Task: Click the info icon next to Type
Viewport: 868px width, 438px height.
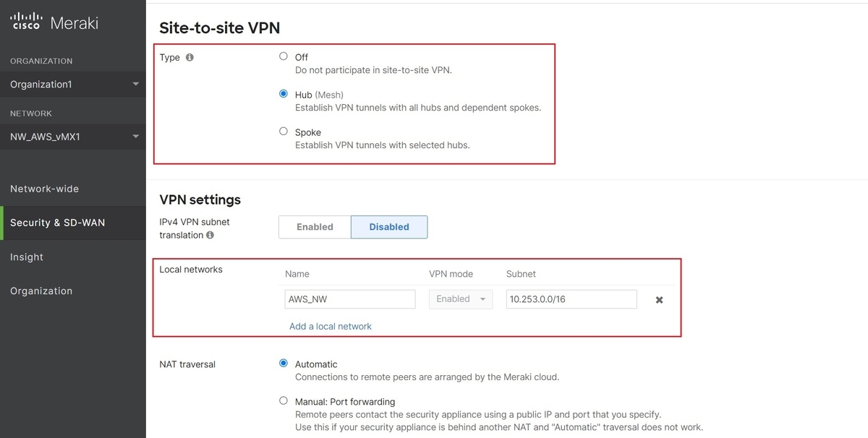Action: 190,57
